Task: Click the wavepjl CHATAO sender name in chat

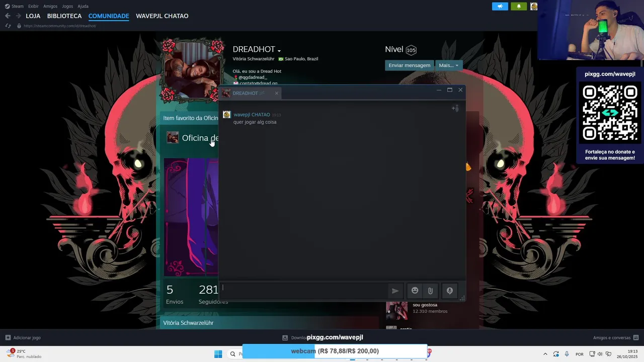Action: tap(252, 115)
